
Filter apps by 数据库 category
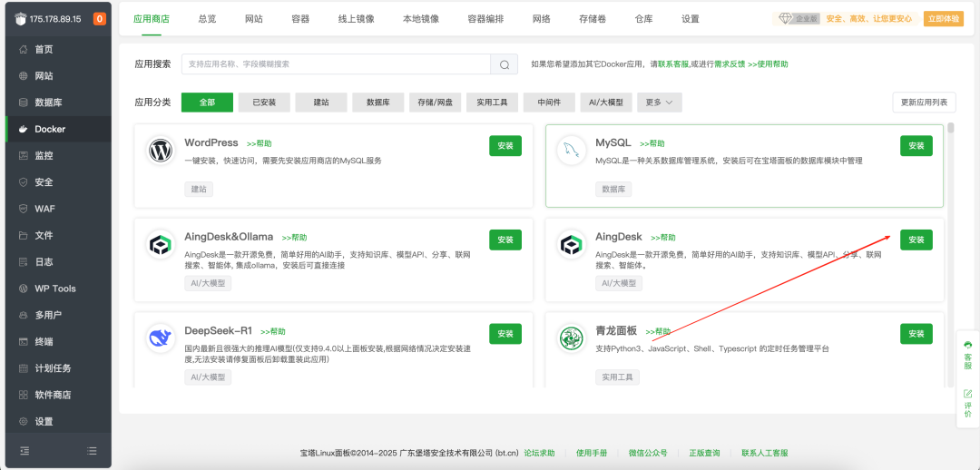(378, 103)
